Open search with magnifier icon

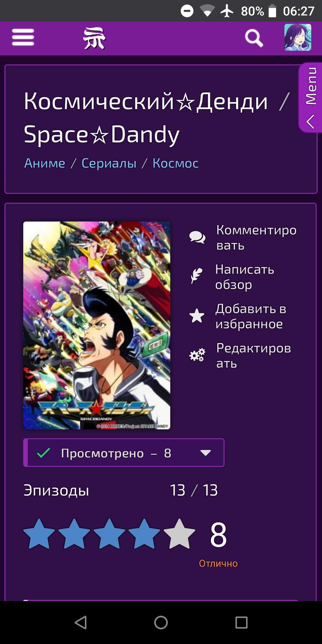(x=254, y=38)
